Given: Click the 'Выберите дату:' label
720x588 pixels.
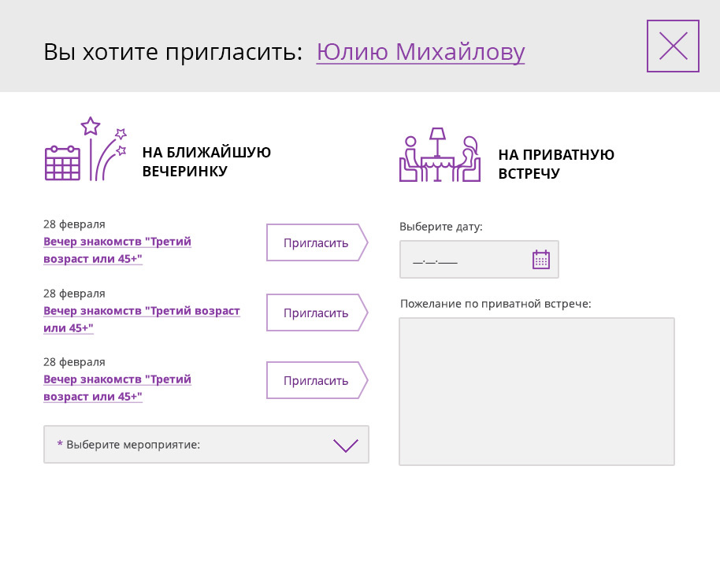Looking at the screenshot, I should pyautogui.click(x=441, y=227).
